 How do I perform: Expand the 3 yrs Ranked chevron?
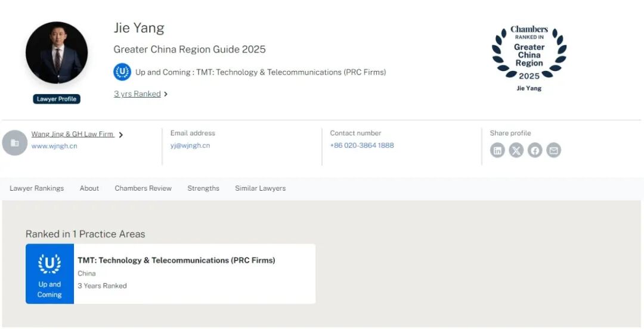point(166,94)
